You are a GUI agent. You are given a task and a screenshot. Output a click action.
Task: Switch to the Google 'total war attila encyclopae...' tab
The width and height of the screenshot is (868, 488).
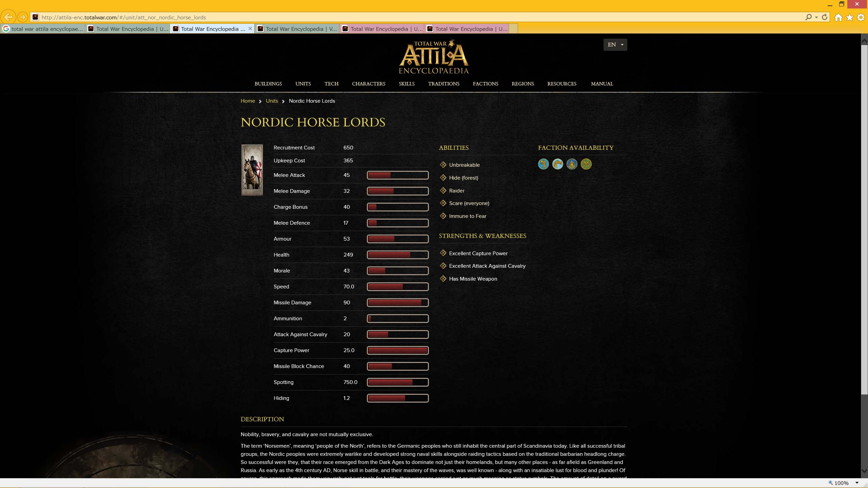tap(43, 29)
